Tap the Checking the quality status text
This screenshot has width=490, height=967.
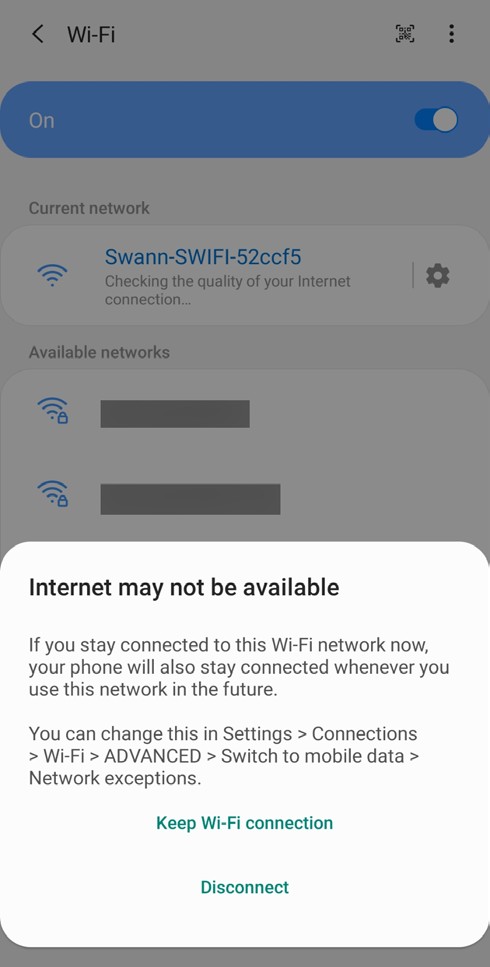pos(228,290)
